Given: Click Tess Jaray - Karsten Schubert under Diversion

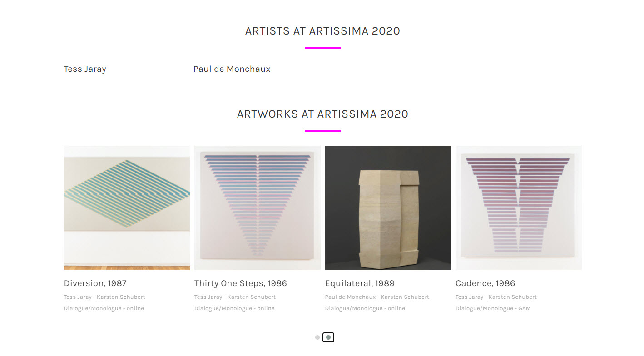Looking at the screenshot, I should pyautogui.click(x=104, y=297).
